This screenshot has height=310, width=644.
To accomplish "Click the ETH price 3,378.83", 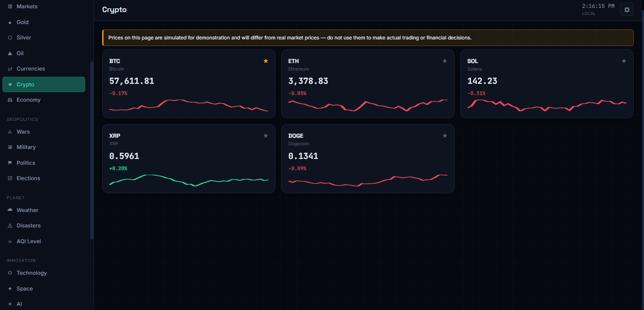I will coord(308,81).
